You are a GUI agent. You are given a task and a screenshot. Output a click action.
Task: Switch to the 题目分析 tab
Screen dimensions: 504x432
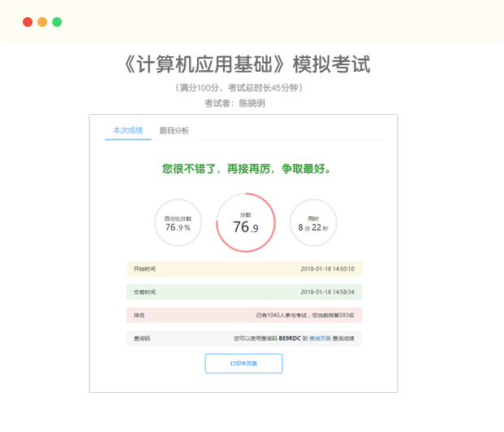tap(173, 130)
